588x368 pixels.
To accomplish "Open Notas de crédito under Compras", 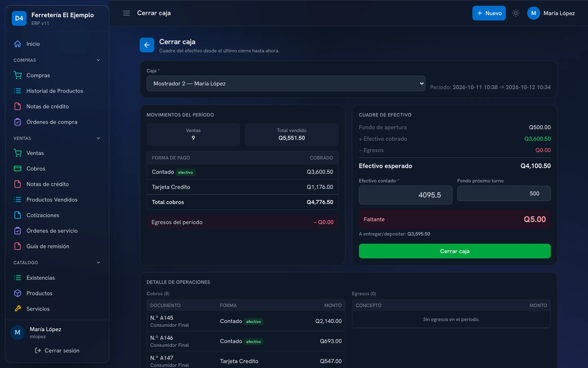I will [57, 106].
